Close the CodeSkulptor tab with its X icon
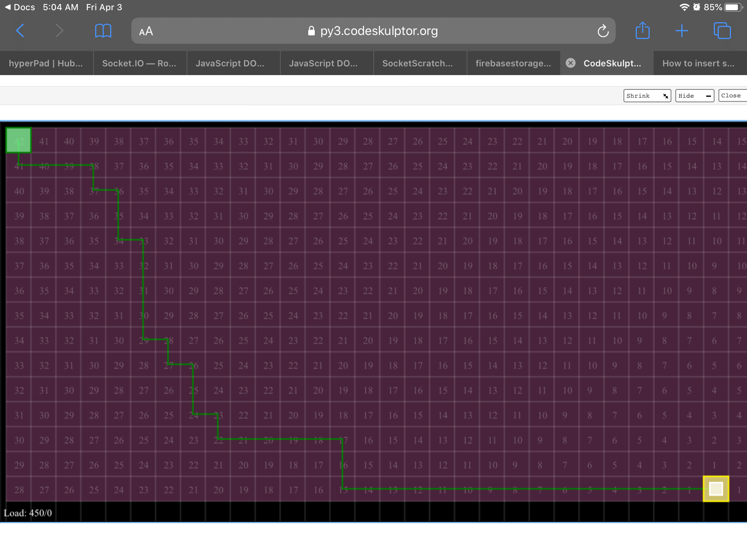747x560 pixels. [x=570, y=63]
